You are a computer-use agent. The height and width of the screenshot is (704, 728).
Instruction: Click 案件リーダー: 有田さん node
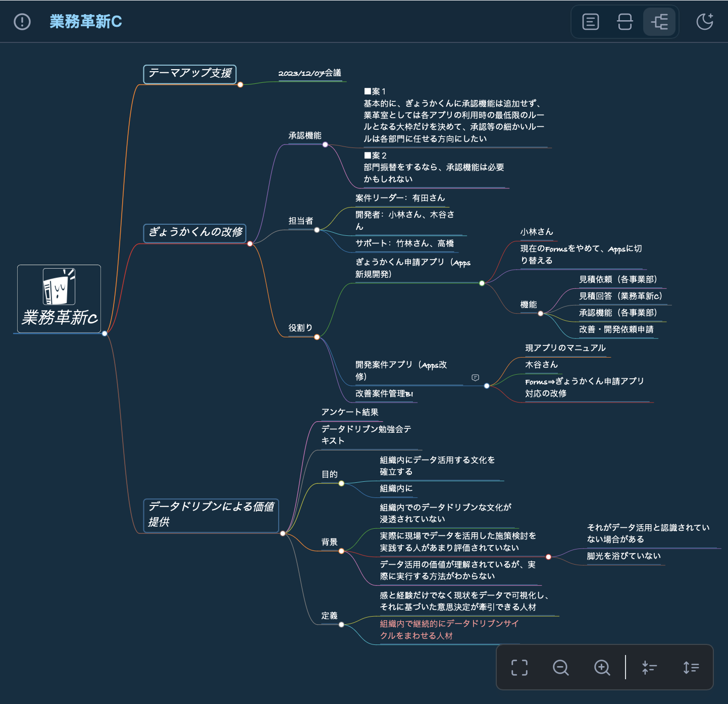(x=400, y=198)
